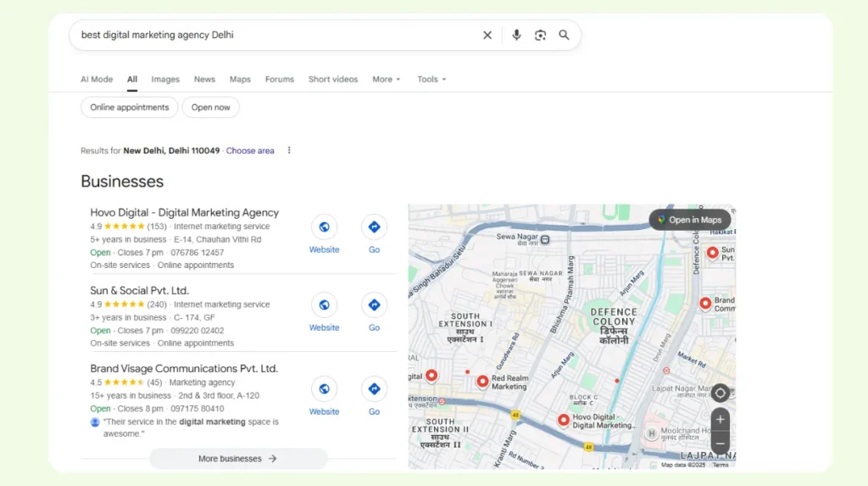The height and width of the screenshot is (486, 868).
Task: Click Sun & Social phone 099220 02402
Action: click(x=197, y=330)
